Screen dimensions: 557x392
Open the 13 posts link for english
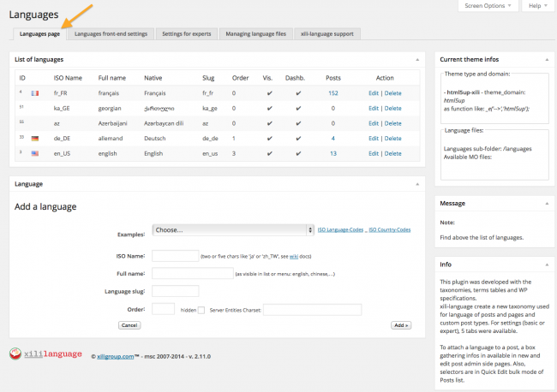(333, 153)
